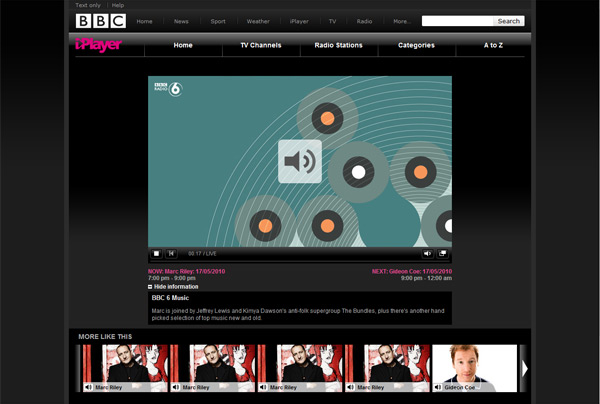
Task: Click the MORE LIKE THIS heading
Action: coord(105,337)
